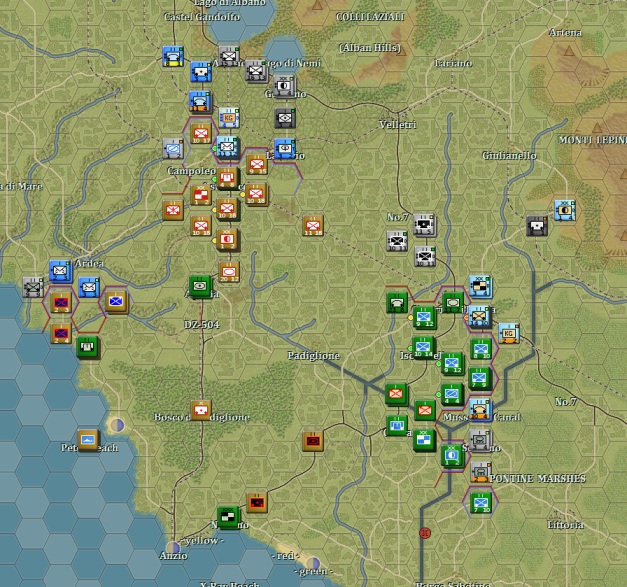
Task: Select the brown XX headquarters with red checkered symbol
Action: point(201,195)
